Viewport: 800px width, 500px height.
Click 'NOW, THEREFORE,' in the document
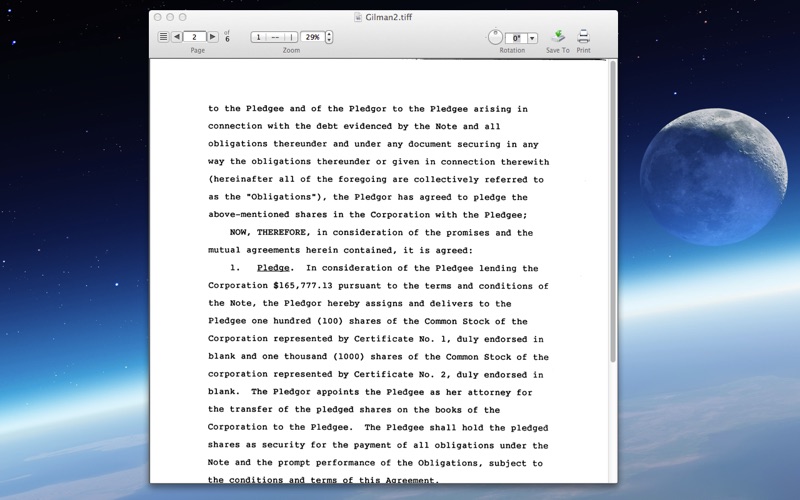[x=268, y=233]
